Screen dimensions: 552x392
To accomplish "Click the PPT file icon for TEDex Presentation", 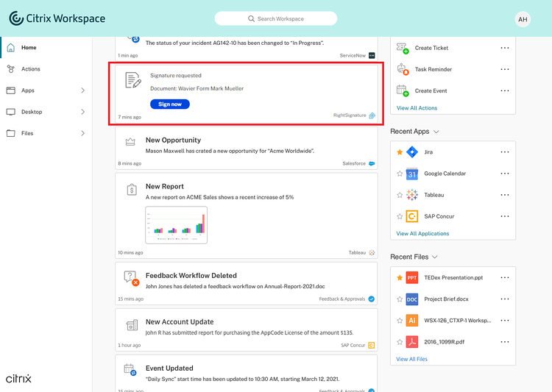I will click(412, 278).
